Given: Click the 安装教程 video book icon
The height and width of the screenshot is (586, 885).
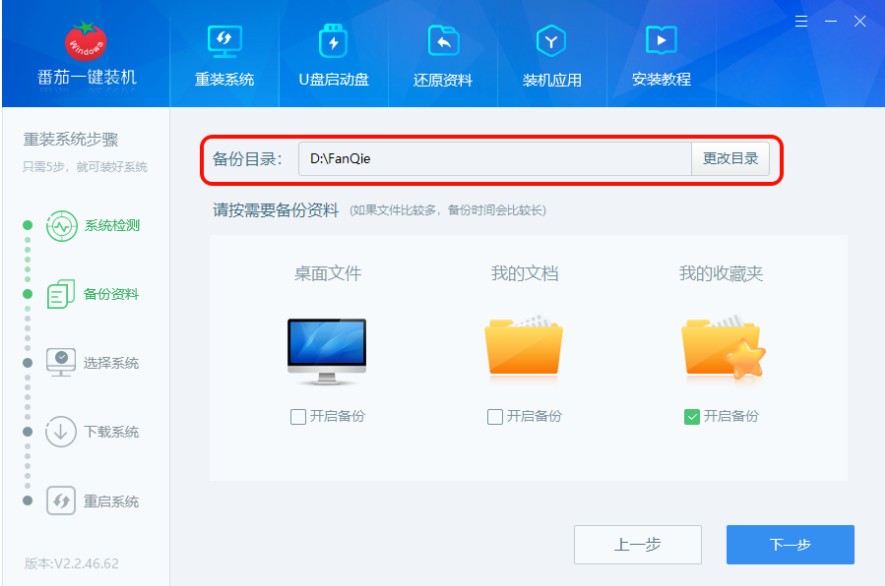Looking at the screenshot, I should pyautogui.click(x=661, y=40).
